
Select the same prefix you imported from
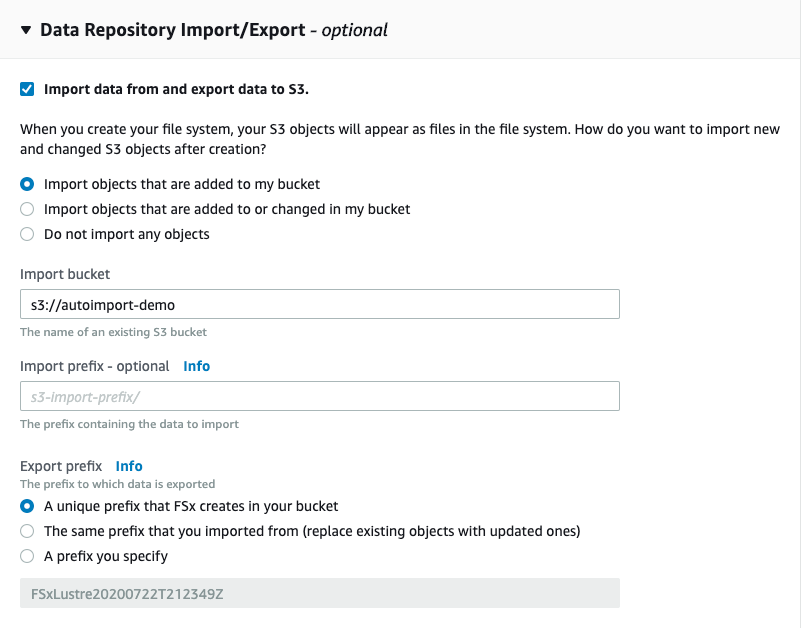click(x=26, y=531)
